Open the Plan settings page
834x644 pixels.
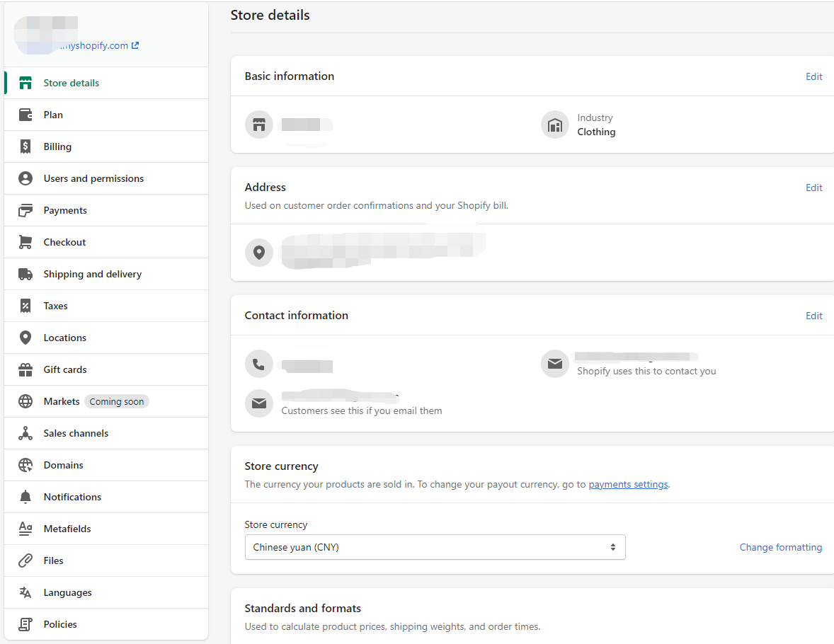[53, 115]
